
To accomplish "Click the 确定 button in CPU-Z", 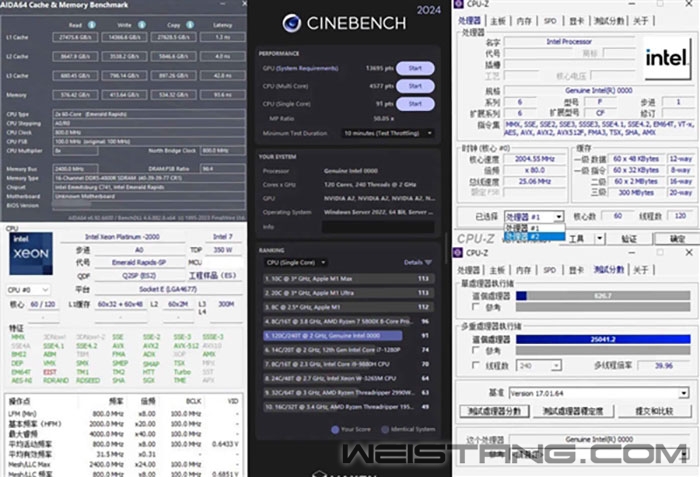I will click(x=677, y=238).
